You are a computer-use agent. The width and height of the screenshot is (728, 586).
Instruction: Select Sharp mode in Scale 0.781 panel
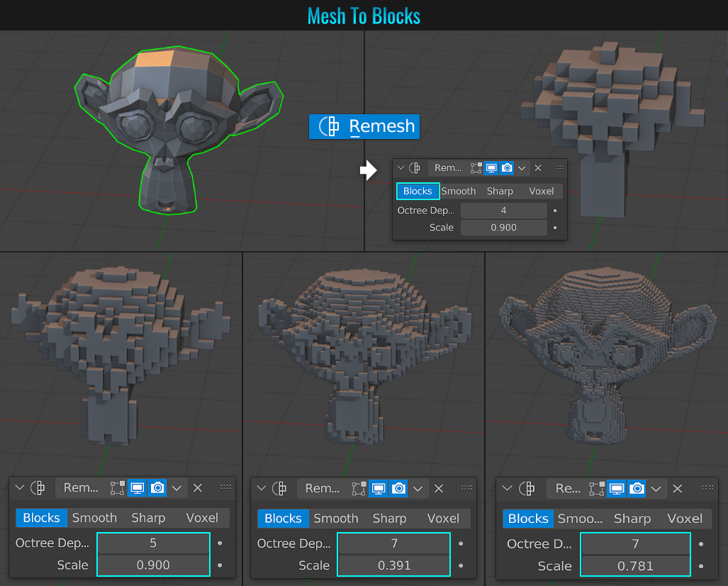[x=632, y=519]
